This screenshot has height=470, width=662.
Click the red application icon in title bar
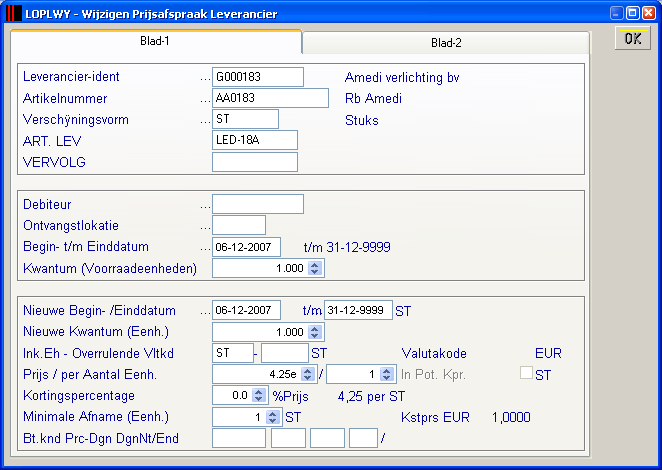coord(14,13)
